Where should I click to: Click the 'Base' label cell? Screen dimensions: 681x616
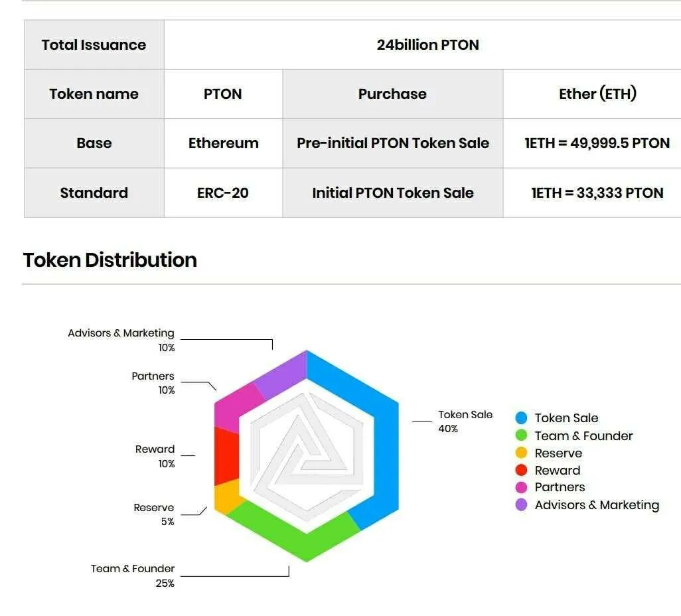(94, 143)
